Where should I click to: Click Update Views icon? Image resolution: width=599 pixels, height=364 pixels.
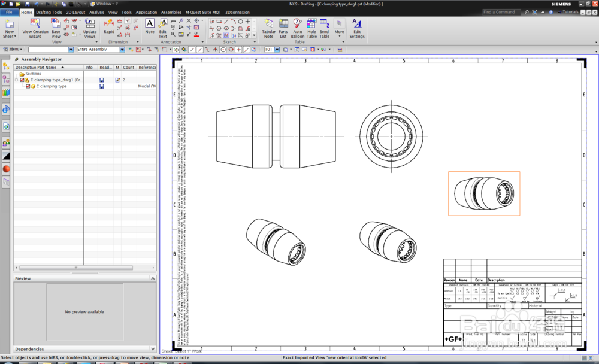pyautogui.click(x=90, y=23)
